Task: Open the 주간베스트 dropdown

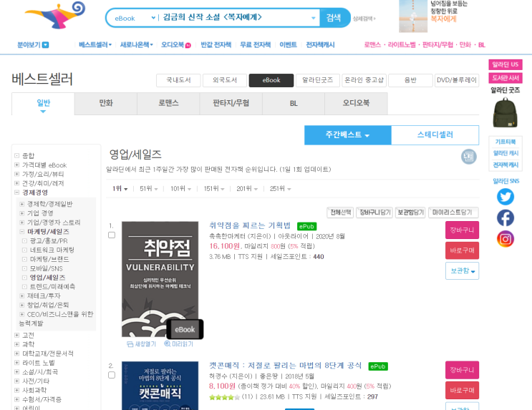Action: 347,135
